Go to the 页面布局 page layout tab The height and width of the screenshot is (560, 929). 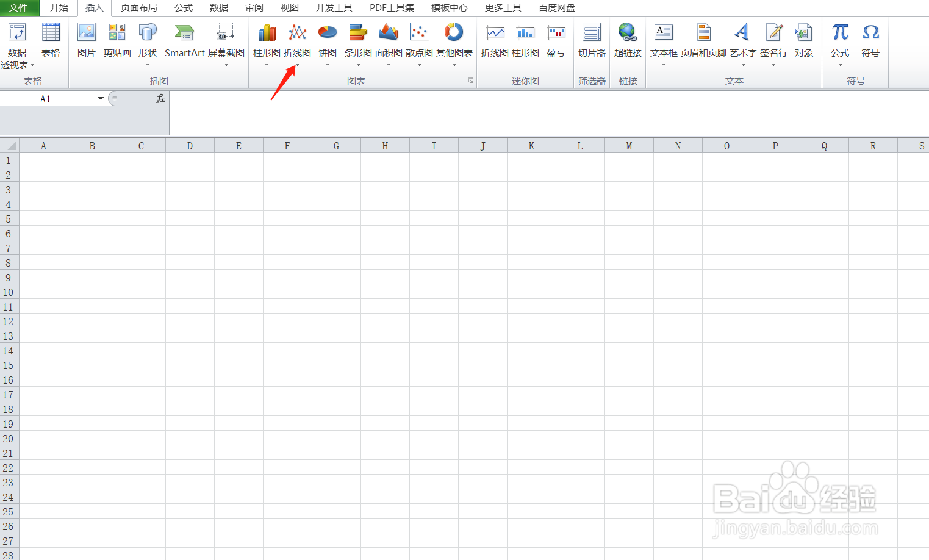pyautogui.click(x=139, y=8)
